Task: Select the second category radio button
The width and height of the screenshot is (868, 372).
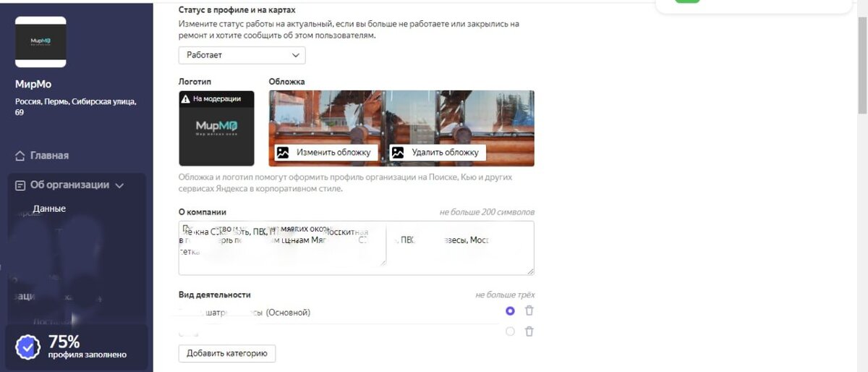Action: (511, 331)
